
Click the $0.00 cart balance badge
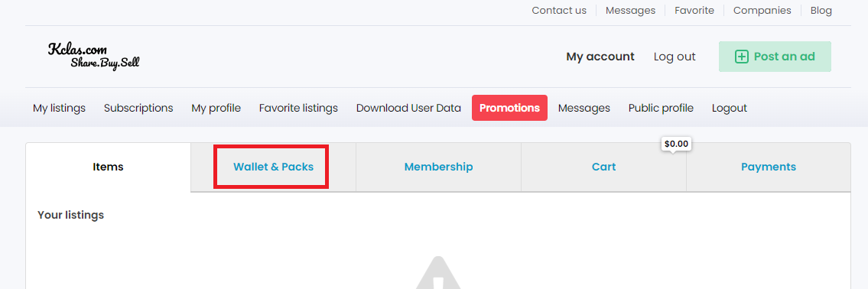(676, 144)
